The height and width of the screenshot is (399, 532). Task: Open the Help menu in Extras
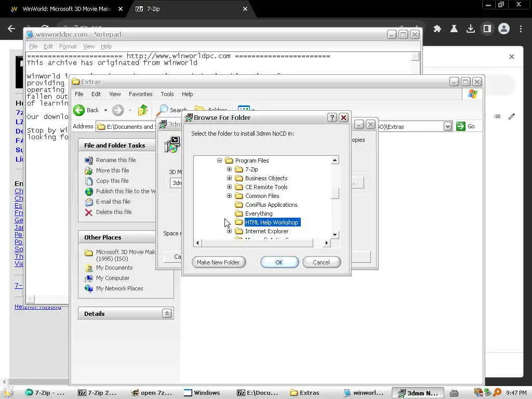pos(187,94)
